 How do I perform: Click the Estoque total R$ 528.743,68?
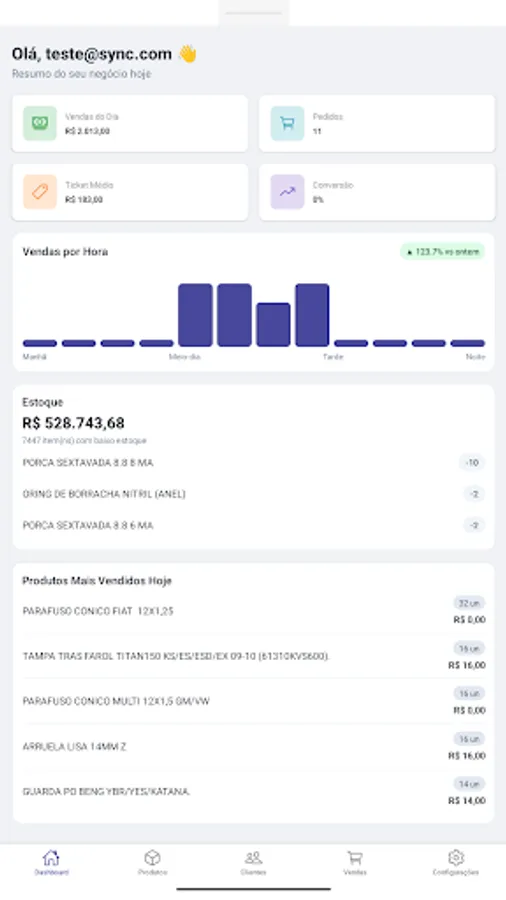click(73, 423)
